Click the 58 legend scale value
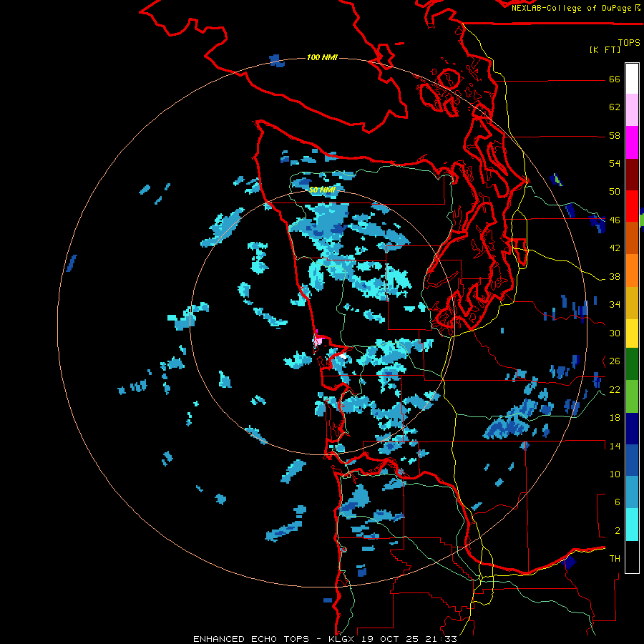 click(x=615, y=135)
